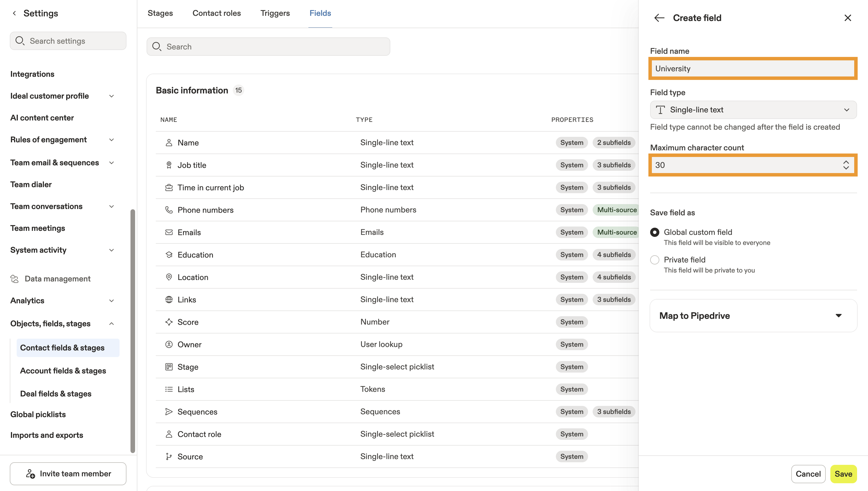868x491 pixels.
Task: Select the Global custom field radio option
Action: tap(655, 232)
